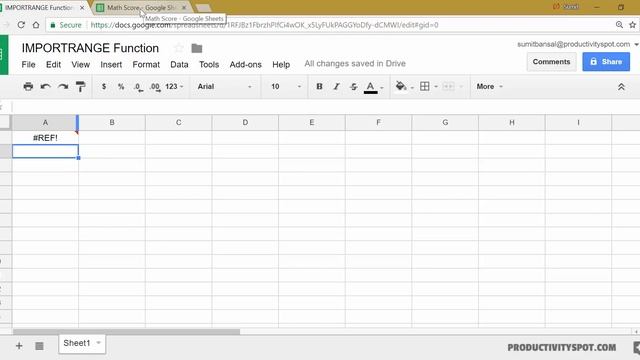The height and width of the screenshot is (360, 640).
Task: Redo the last action
Action: [x=63, y=87]
